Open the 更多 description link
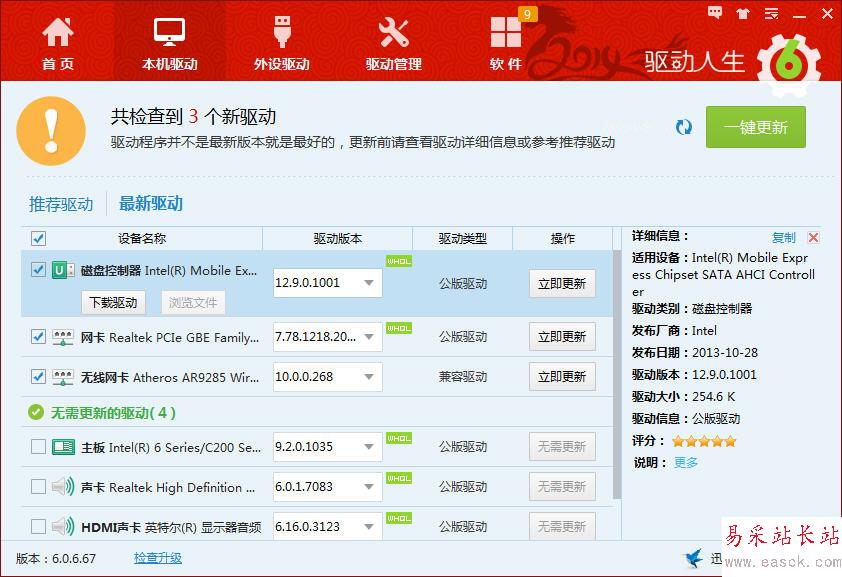The image size is (842, 577). (686, 462)
